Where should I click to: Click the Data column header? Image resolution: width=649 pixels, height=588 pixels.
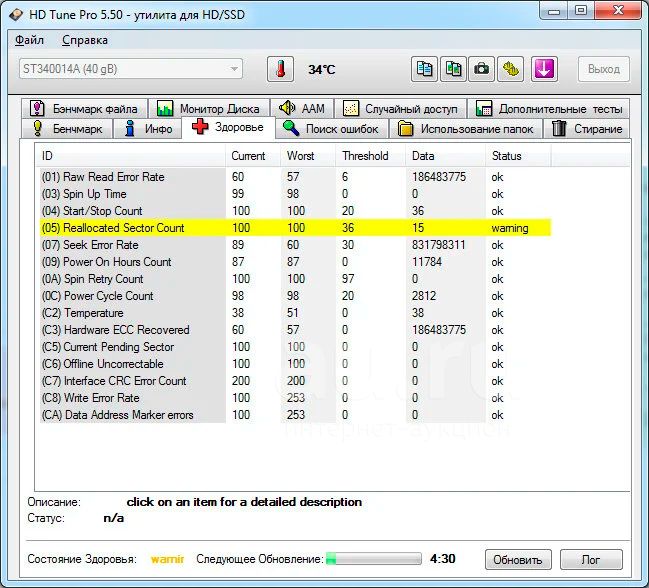tap(445, 156)
